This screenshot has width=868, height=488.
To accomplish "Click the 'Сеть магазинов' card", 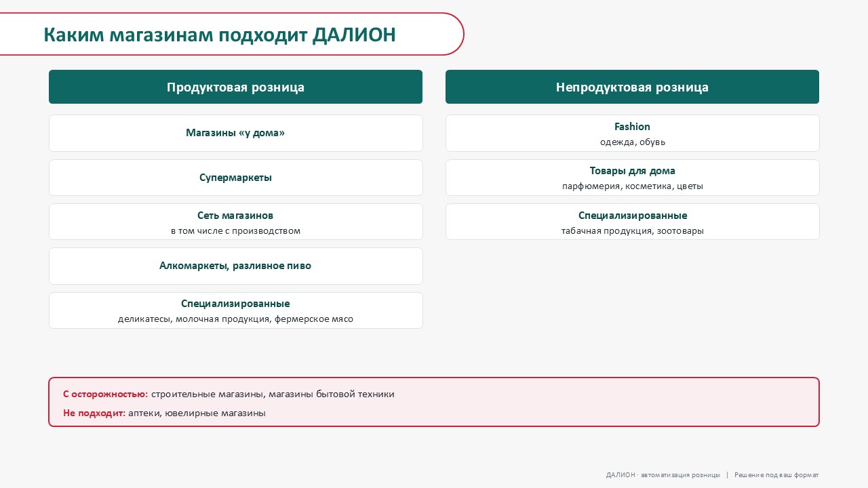I will click(235, 222).
